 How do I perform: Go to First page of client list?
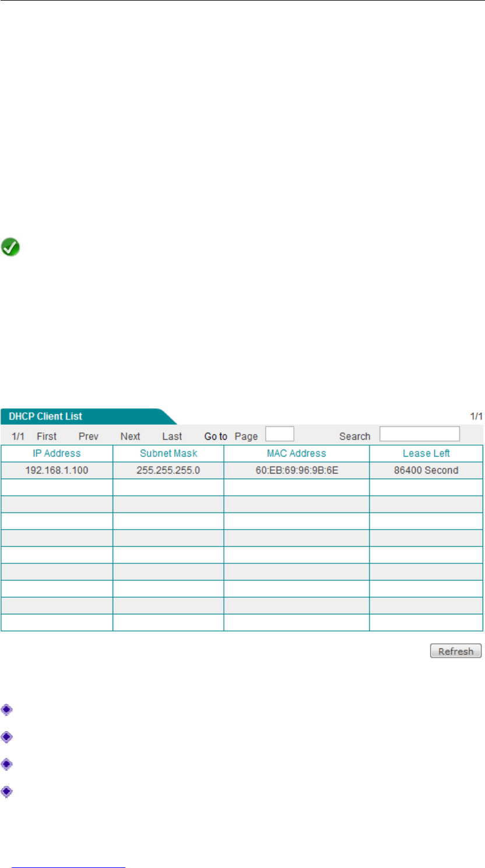point(47,436)
